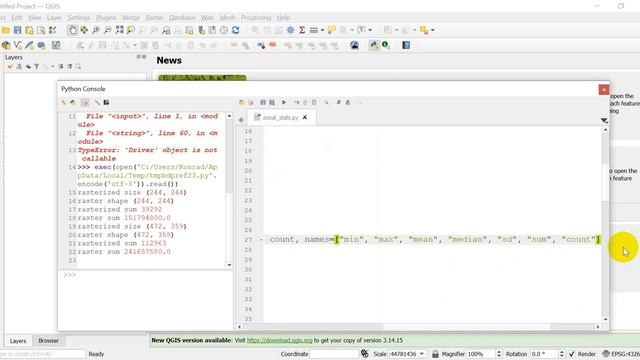Image resolution: width=640 pixels, height=360 pixels.
Task: Click Python Console Help icon
Action: (107, 102)
